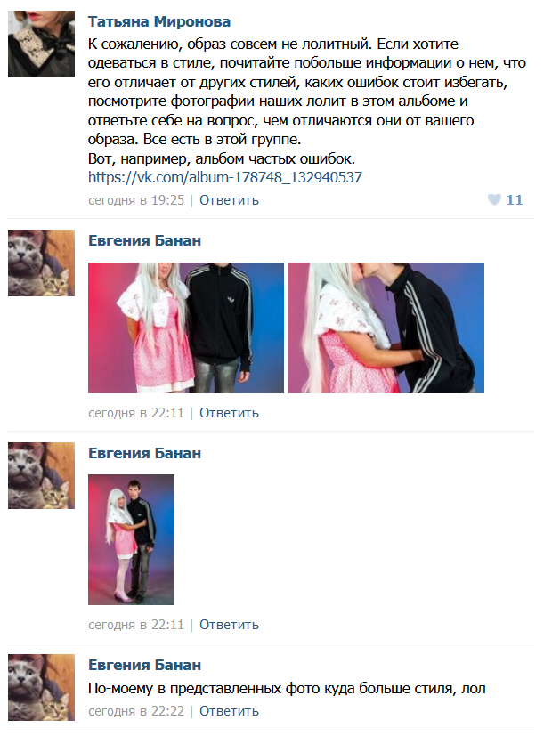Click the сегодня в 19:25 timestamp
This screenshot has height=736, width=560.
pos(136,200)
